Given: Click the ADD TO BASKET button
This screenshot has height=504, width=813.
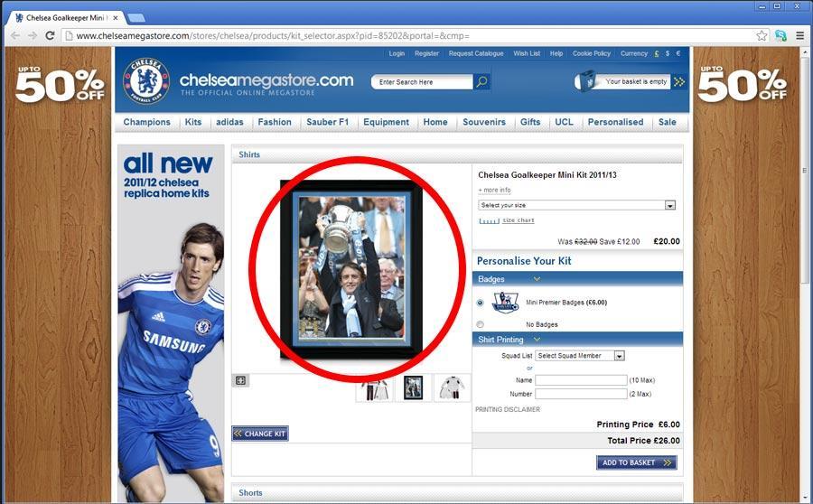Looking at the screenshot, I should pyautogui.click(x=637, y=462).
